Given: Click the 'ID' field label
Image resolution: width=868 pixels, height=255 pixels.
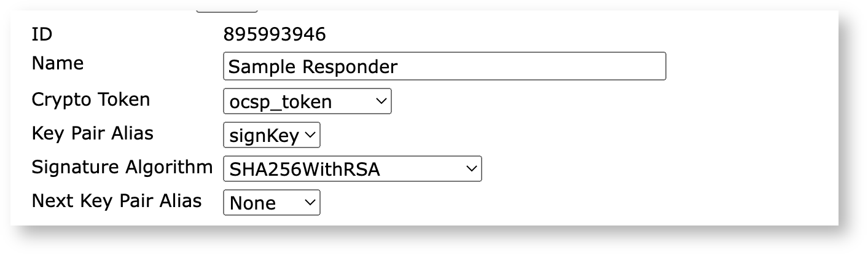Looking at the screenshot, I should [x=42, y=34].
